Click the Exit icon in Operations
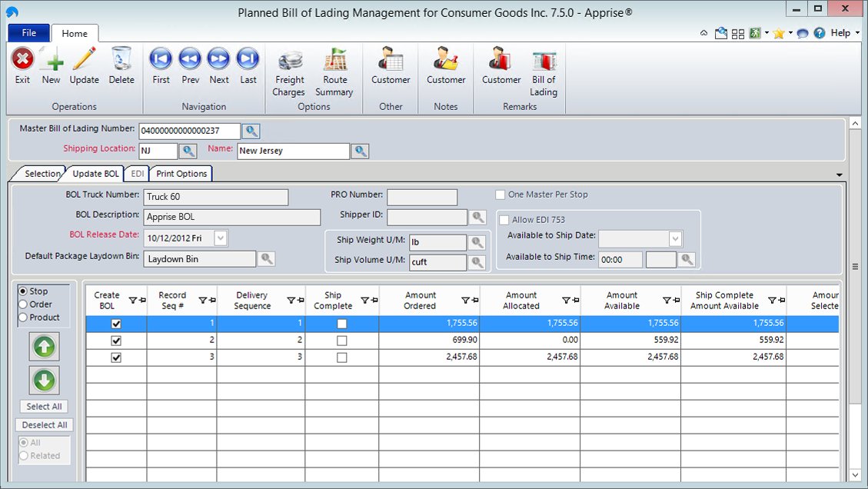The width and height of the screenshot is (868, 489). [x=22, y=59]
